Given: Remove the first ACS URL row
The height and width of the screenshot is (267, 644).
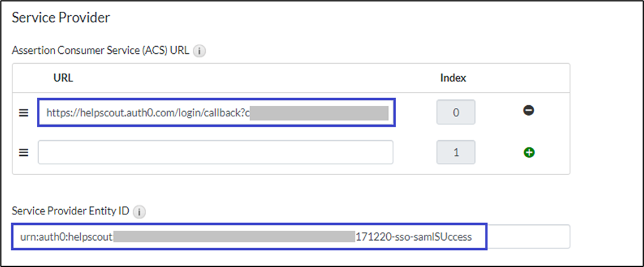Looking at the screenshot, I should pyautogui.click(x=528, y=111).
